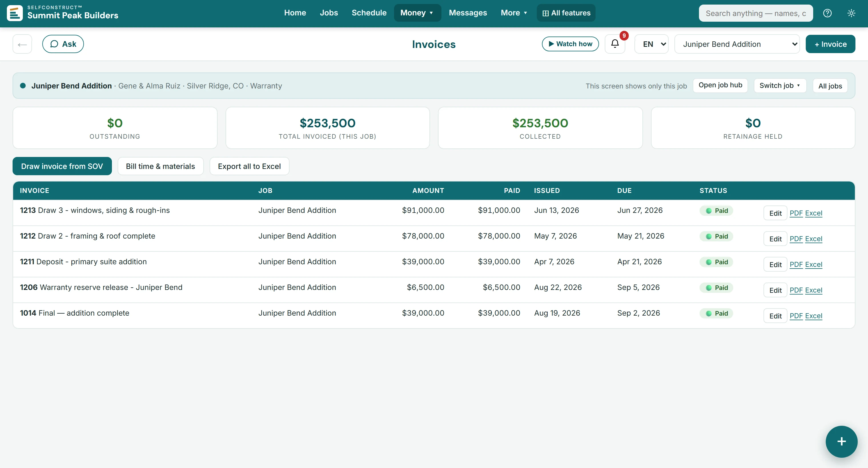Click the $91,000.00 amount cell
This screenshot has height=468, width=868.
click(x=423, y=210)
